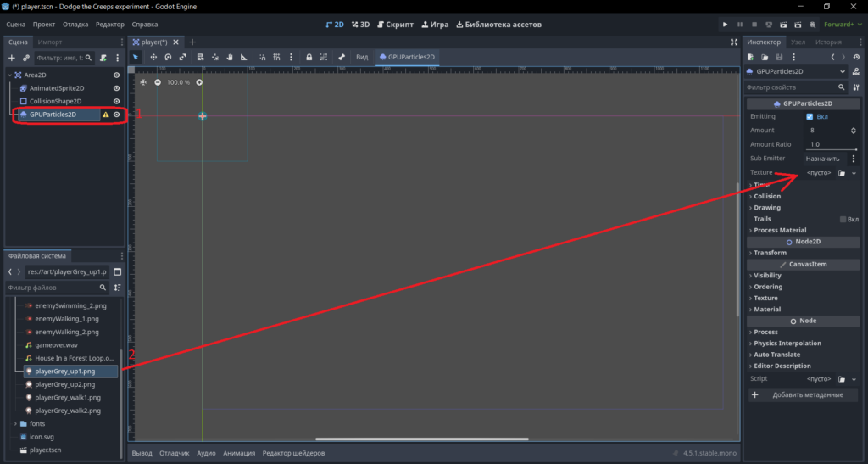Select the Move mode tool in toolbar
Viewport: 868px width, 464px height.
coord(153,57)
